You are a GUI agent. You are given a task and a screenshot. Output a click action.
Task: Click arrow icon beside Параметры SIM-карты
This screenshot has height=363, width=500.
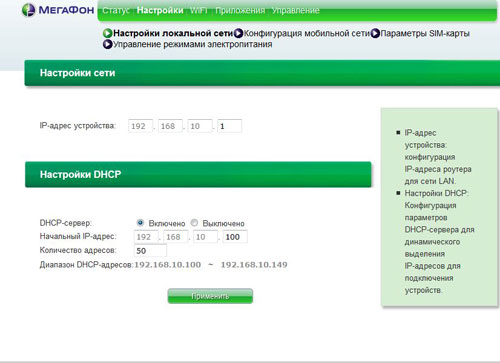point(375,33)
